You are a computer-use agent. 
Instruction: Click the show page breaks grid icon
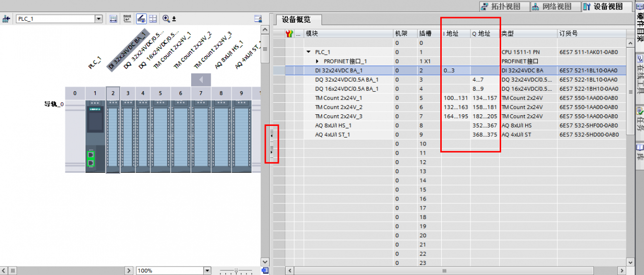(153, 19)
